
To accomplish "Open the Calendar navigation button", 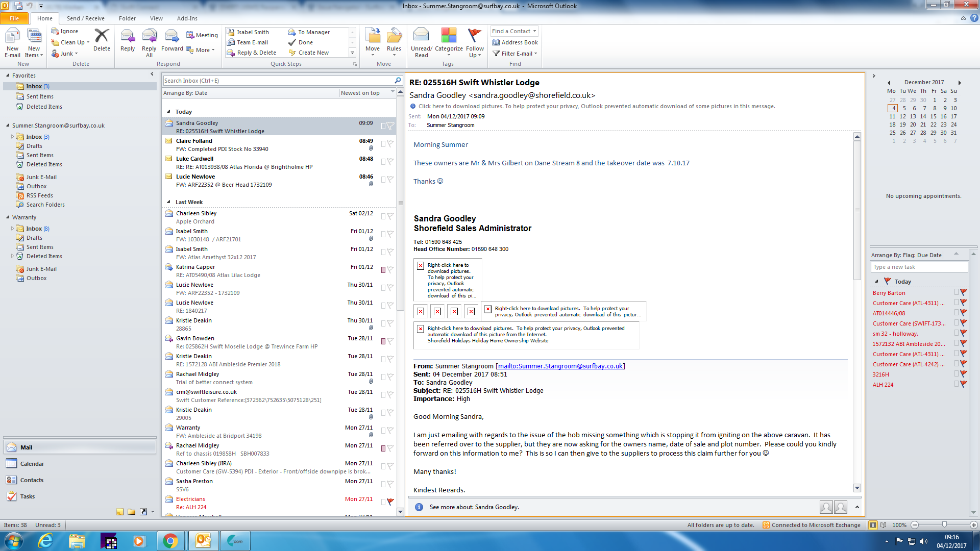I will click(32, 464).
